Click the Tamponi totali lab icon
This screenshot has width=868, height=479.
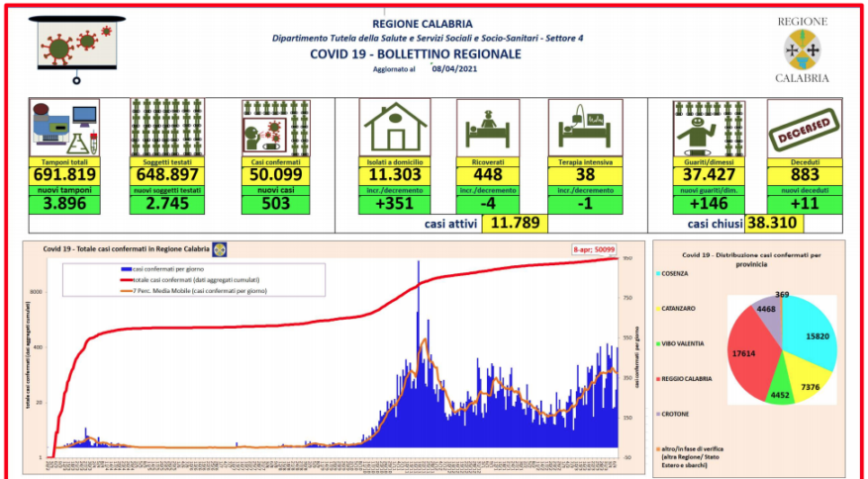pos(63,128)
